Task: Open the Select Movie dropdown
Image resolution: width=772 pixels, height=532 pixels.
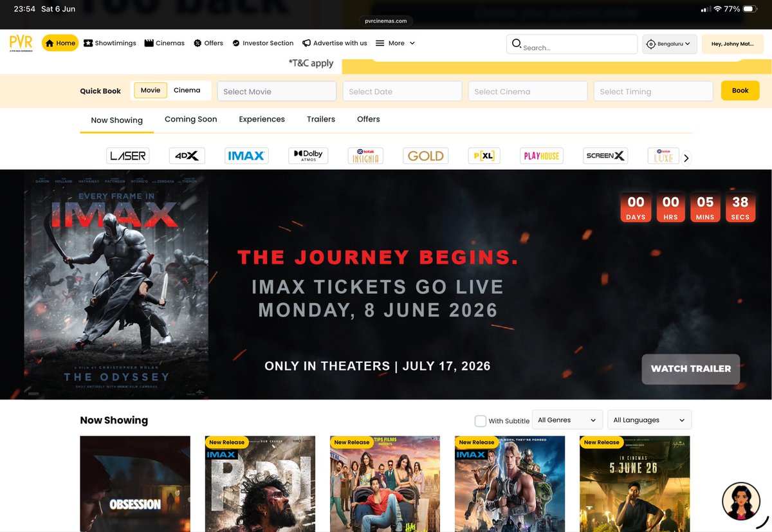Action: point(277,91)
